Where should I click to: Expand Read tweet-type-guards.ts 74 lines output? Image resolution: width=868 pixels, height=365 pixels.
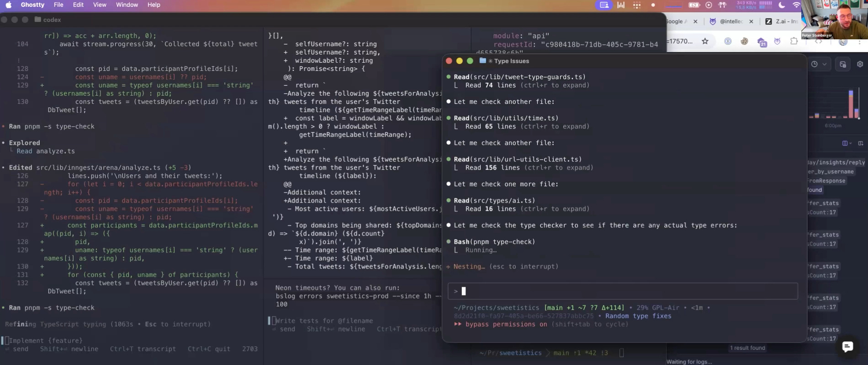pyautogui.click(x=527, y=86)
